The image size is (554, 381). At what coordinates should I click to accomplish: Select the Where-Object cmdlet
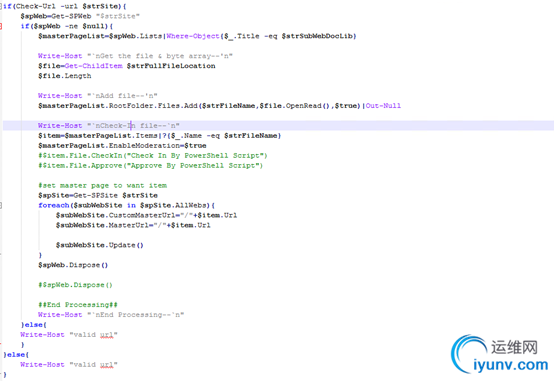coord(193,36)
